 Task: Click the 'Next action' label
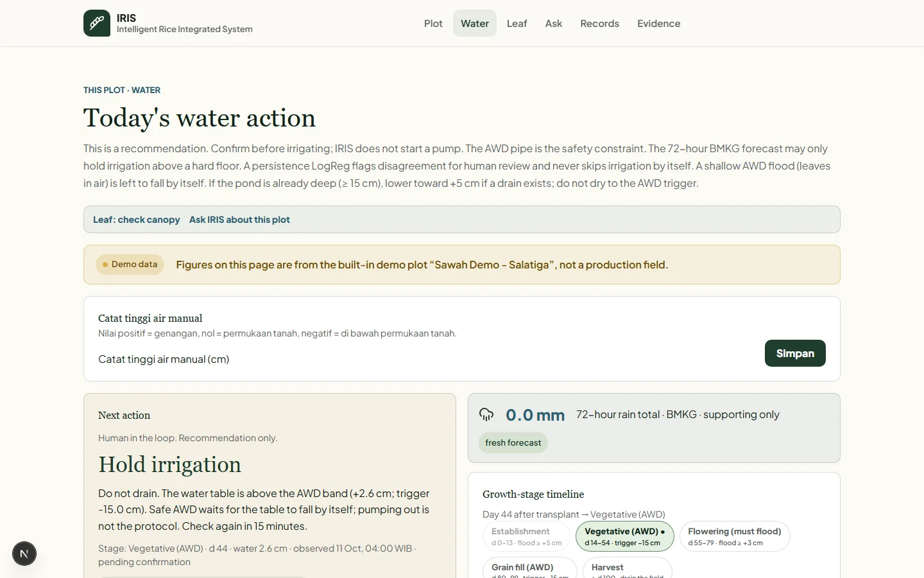click(x=124, y=416)
